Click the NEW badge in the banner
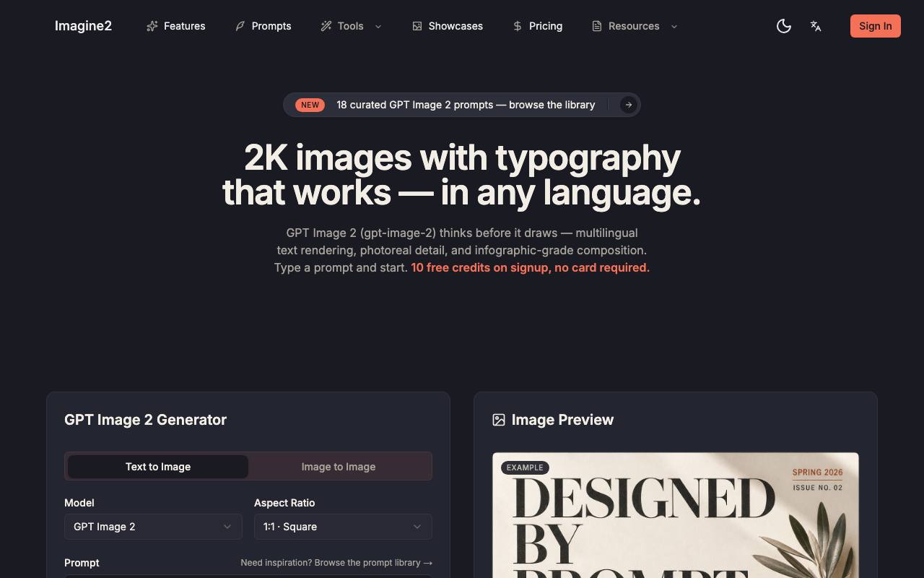The height and width of the screenshot is (578, 924). 310,105
